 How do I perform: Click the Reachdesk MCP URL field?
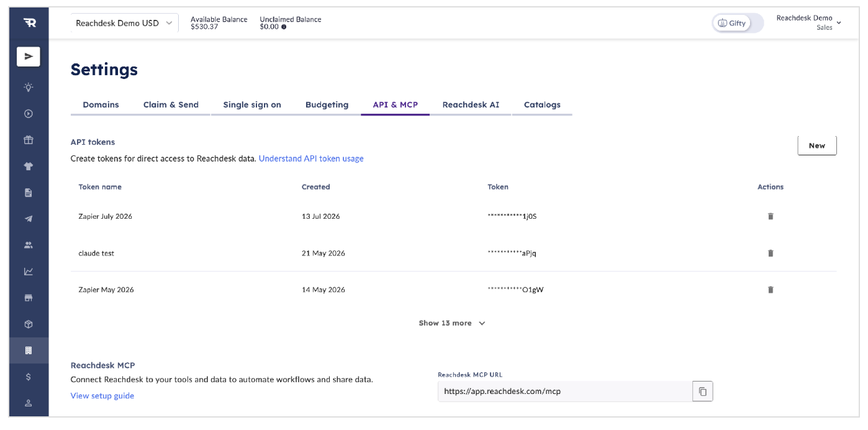click(565, 391)
